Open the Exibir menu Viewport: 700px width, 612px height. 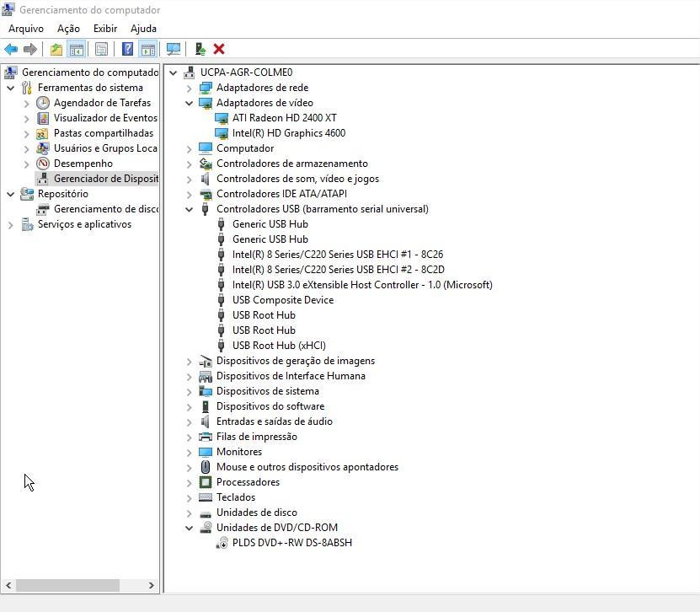pos(105,29)
